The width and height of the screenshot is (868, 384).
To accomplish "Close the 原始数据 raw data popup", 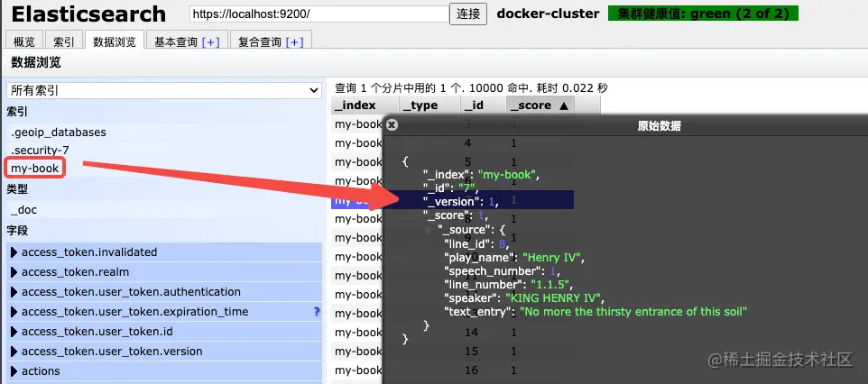I will click(392, 125).
